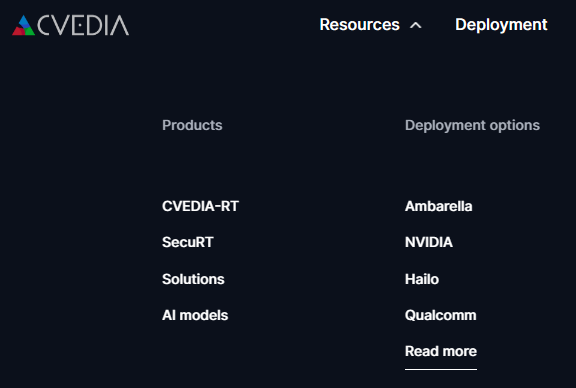Select the Resources navigation item
576x388 pixels.
[359, 25]
